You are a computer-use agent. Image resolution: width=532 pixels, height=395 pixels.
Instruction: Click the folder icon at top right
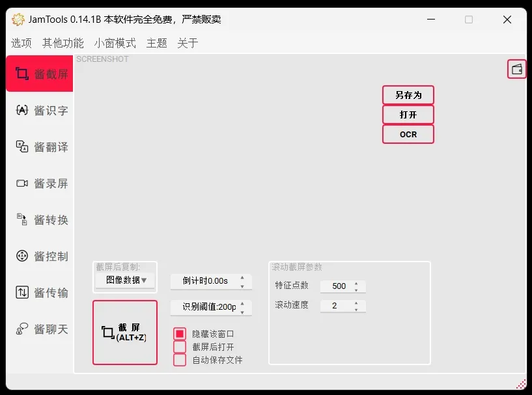pyautogui.click(x=517, y=69)
